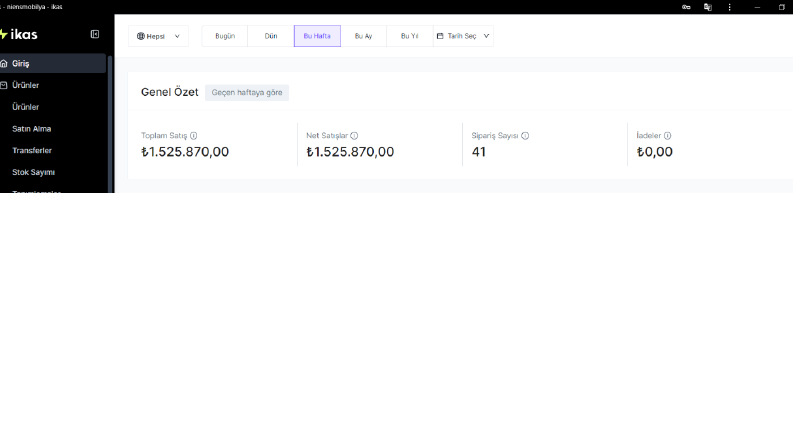
Task: Select the Dün date filter
Action: (x=271, y=36)
